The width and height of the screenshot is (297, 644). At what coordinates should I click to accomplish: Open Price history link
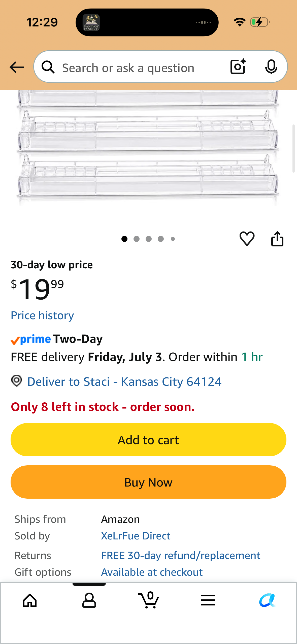click(x=42, y=315)
